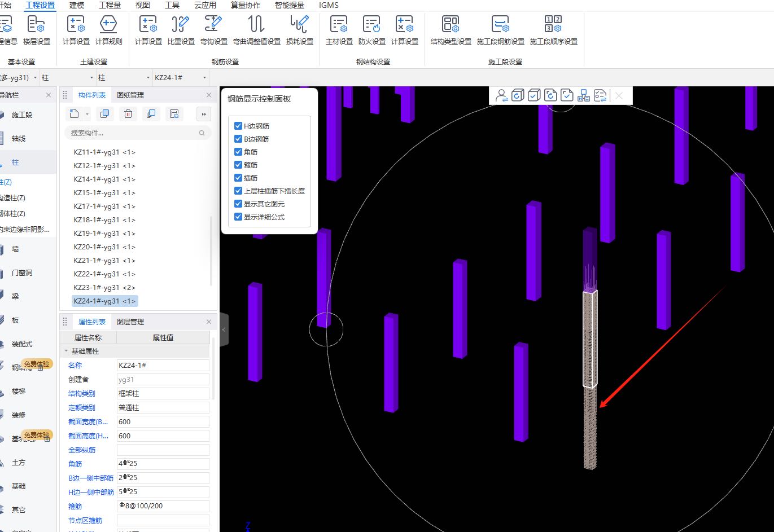This screenshot has height=532, width=774.
Task: Click the layer copy icon in 构件列表
Action: coord(151,114)
